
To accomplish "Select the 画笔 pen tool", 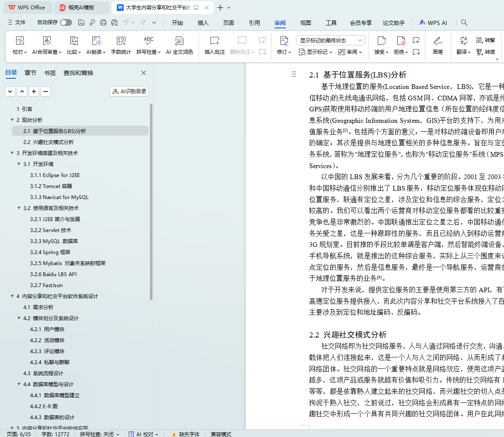I will tap(438, 45).
